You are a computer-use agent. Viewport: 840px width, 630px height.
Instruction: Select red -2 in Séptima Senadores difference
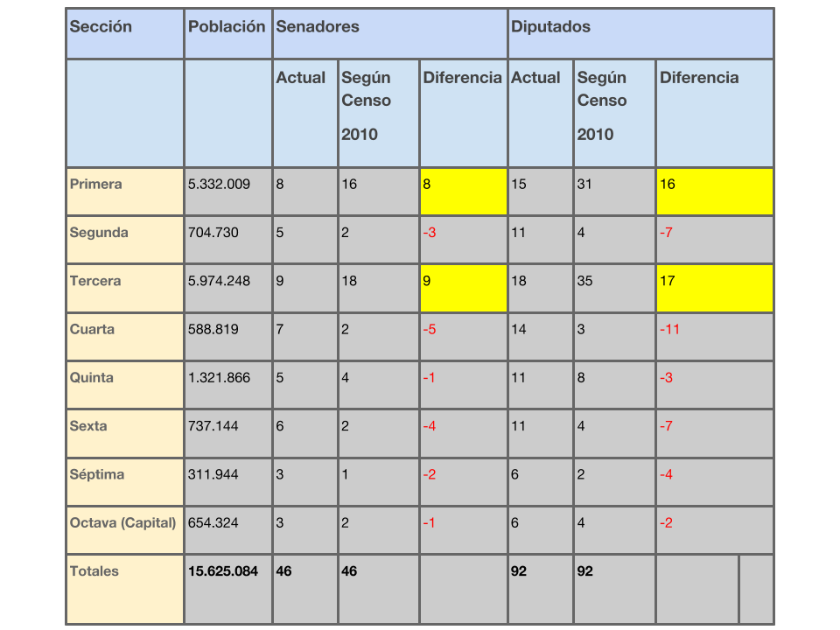click(x=430, y=474)
